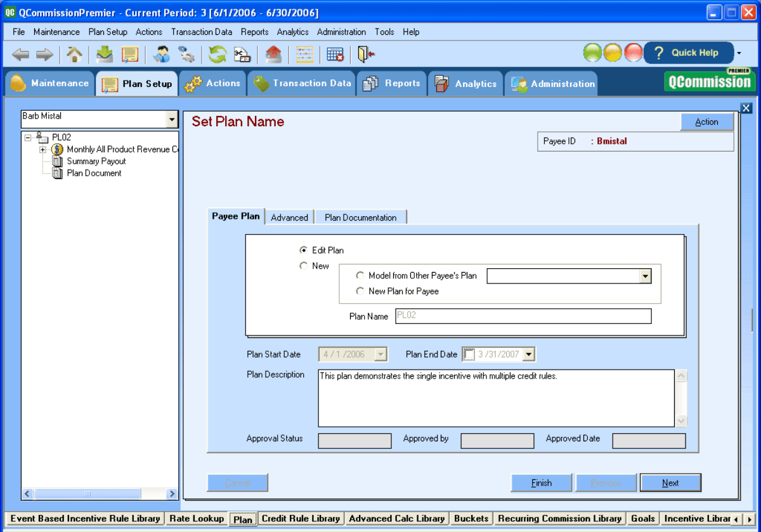Open the Credit Rule Library bottom tab
This screenshot has width=761, height=532.
(x=301, y=519)
